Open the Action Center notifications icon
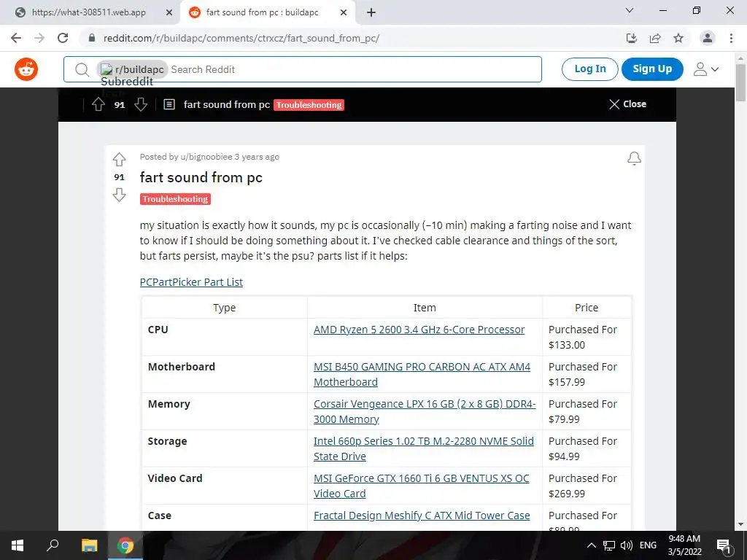 tap(724, 545)
